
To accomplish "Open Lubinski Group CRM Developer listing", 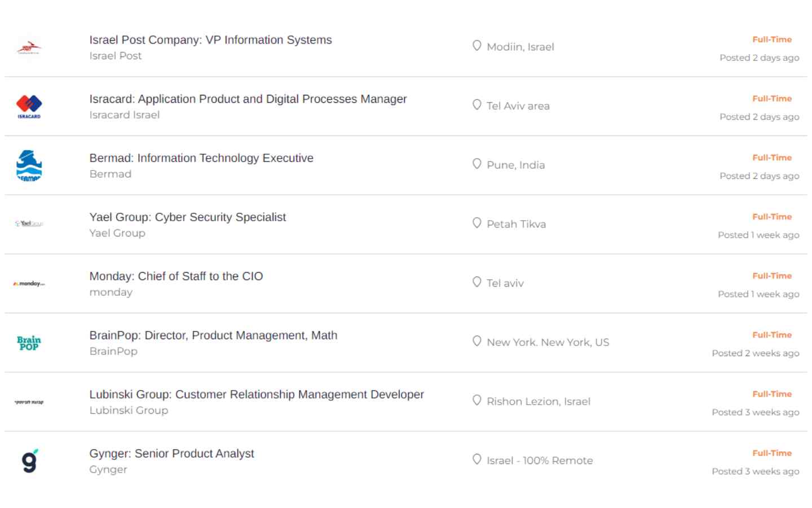I will pos(256,395).
